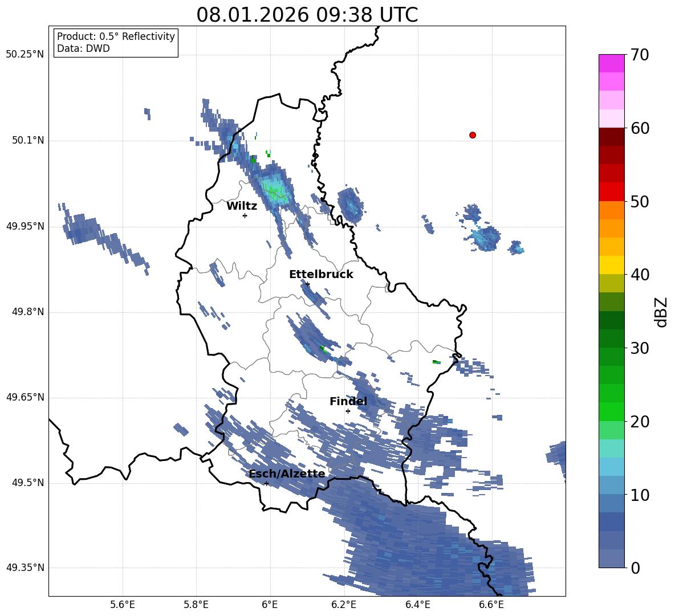Click the dark red colorbar segment below 60

611,137
